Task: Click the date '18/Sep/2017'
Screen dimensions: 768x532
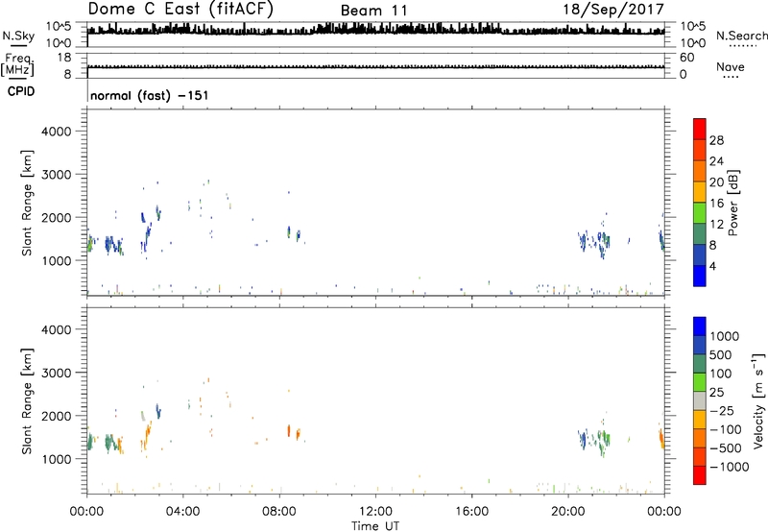Action: tap(613, 10)
